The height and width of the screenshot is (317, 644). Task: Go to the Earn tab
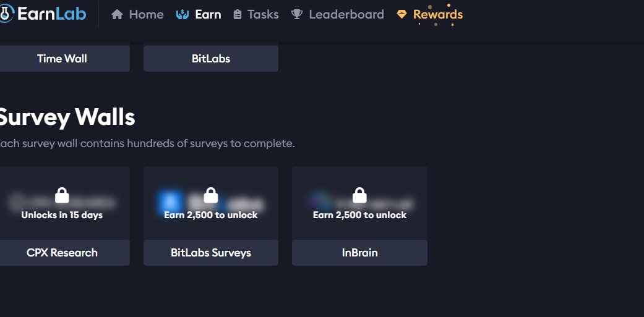pyautogui.click(x=199, y=15)
